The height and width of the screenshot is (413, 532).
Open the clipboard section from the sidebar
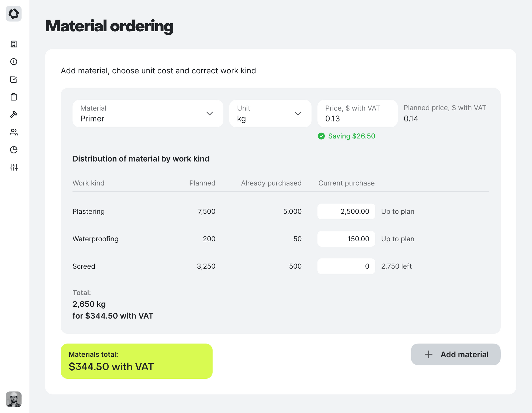pyautogui.click(x=14, y=97)
